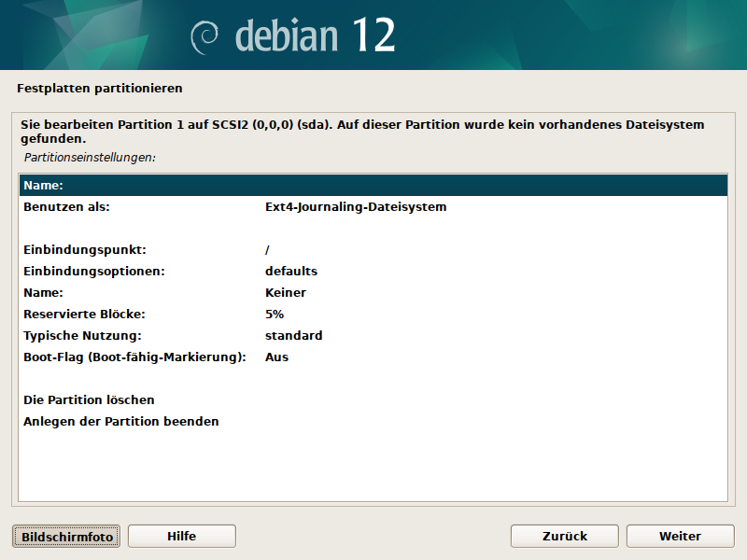Screen dimensions: 747x560
Task: Select the "Typische Nutzung:" row
Action: 81,335
